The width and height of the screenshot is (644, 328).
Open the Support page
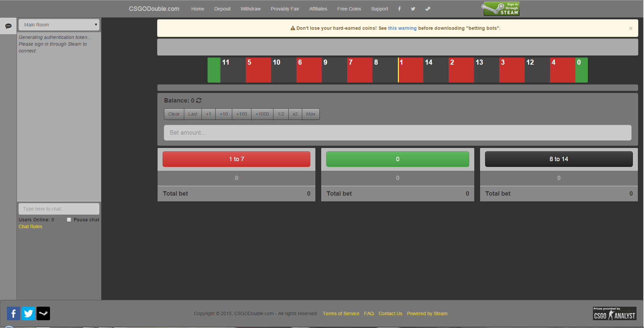(379, 9)
